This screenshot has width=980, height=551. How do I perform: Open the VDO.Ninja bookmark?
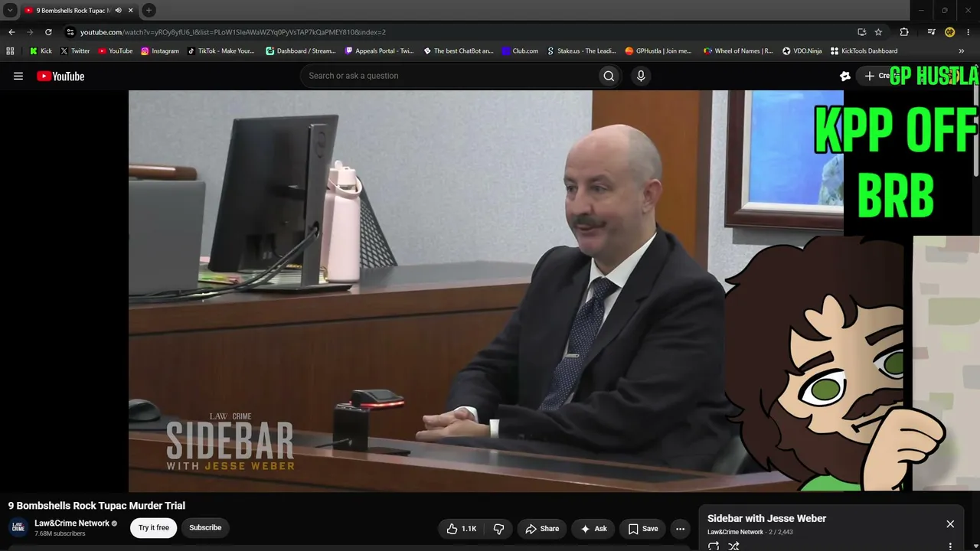(x=802, y=51)
